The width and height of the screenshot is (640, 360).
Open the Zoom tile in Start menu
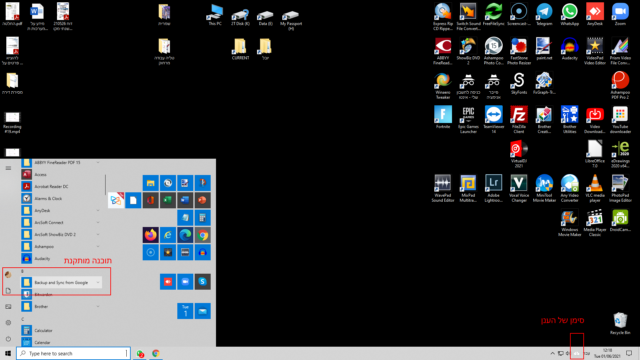click(185, 282)
